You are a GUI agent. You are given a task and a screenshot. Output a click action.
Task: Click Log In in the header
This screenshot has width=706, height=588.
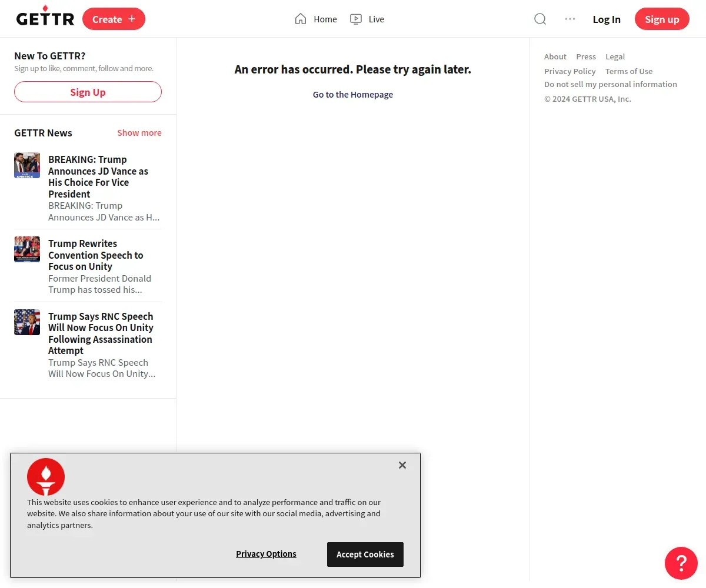(x=607, y=19)
